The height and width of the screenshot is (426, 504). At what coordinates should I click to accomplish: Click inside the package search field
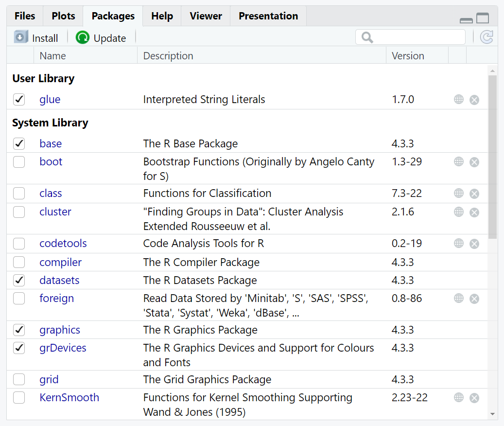416,37
